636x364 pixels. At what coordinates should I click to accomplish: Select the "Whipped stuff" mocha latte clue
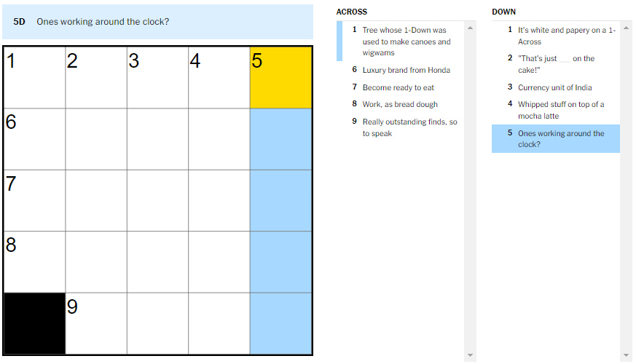(x=560, y=110)
